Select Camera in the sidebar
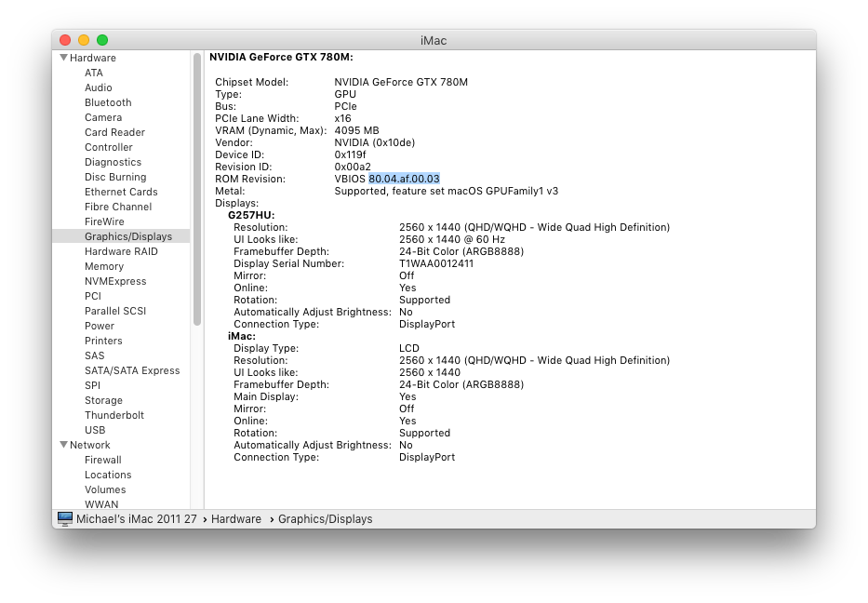Viewport: 868px width, 603px height. click(103, 117)
